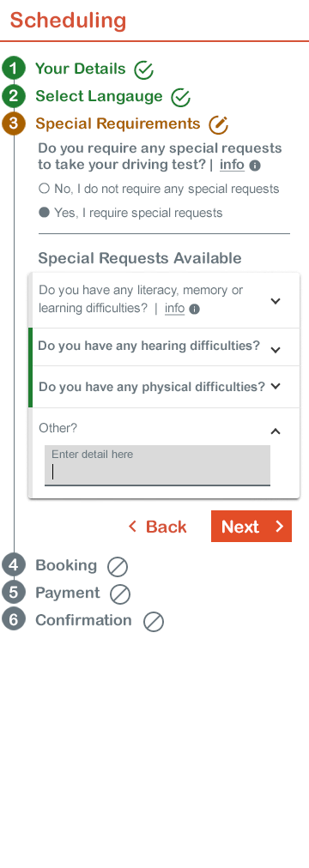The image size is (309, 868).
Task: Open info link after driving test question
Action: 232,165
